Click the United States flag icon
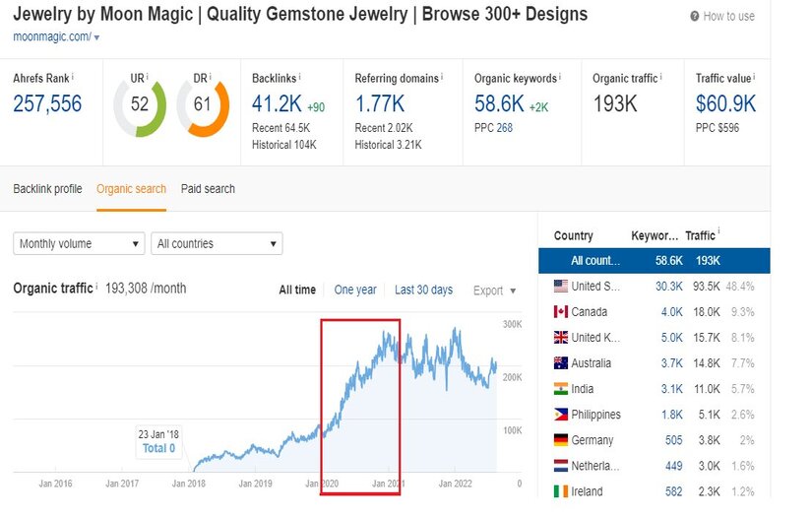Screen dimensions: 812x517 point(561,286)
